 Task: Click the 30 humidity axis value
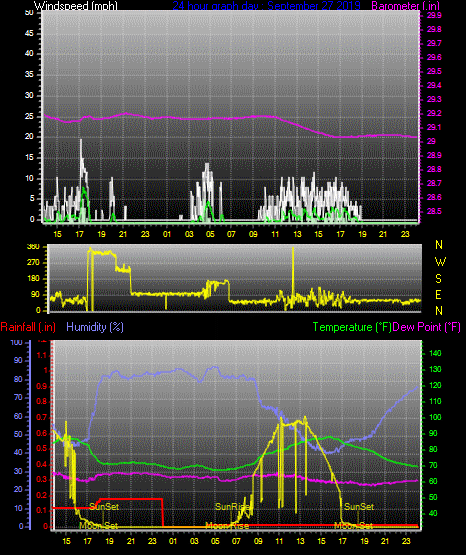[18, 471]
